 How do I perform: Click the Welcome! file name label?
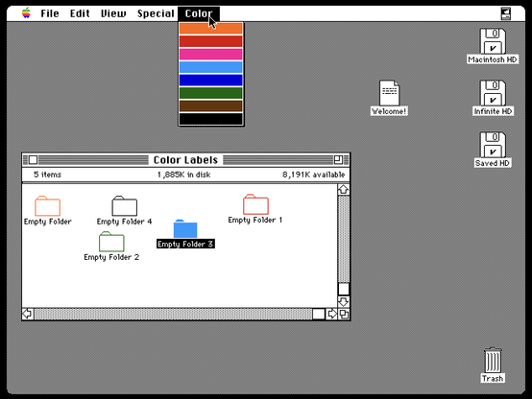pos(389,111)
